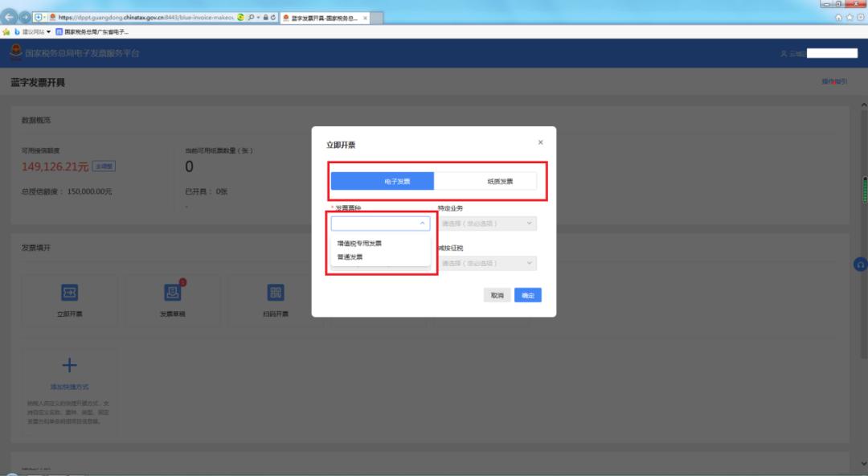Close the 立即开票 dialog with X
868x476 pixels.
(541, 142)
